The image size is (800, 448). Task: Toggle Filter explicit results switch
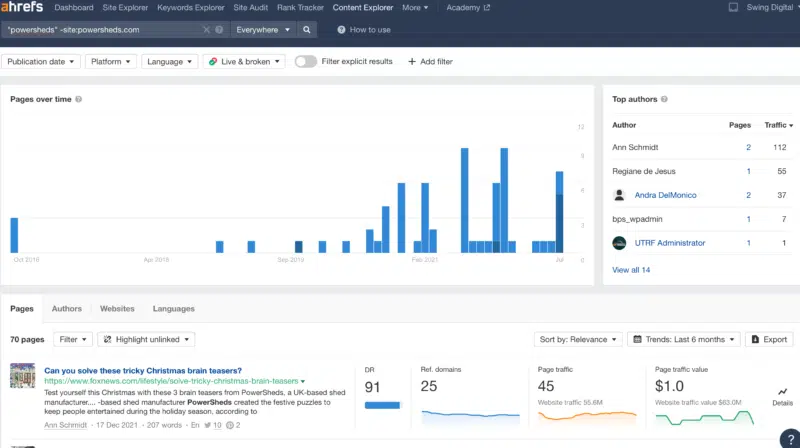click(x=306, y=61)
